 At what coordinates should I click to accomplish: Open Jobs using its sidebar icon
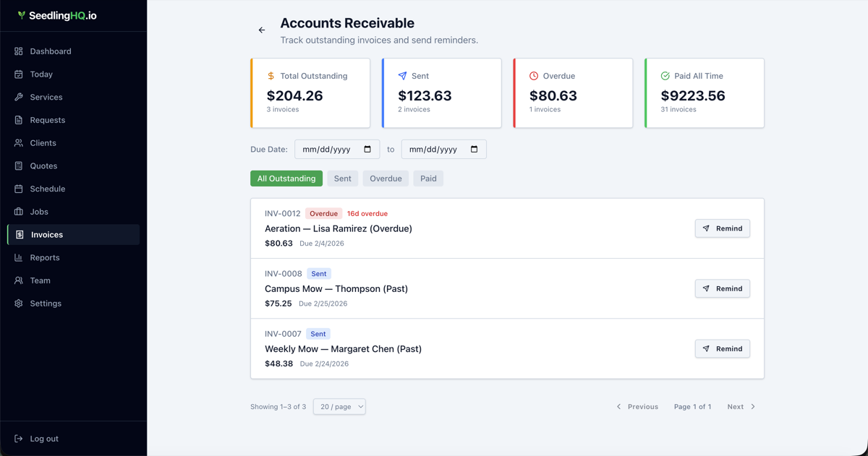(x=18, y=211)
